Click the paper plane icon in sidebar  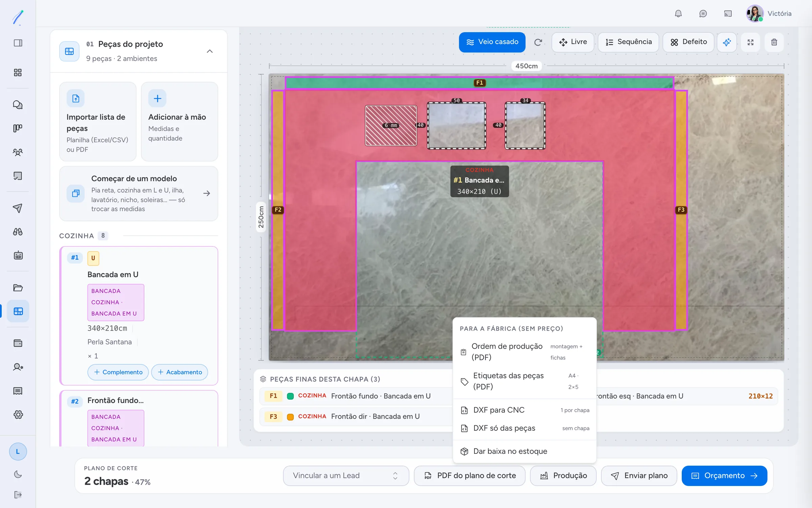[18, 208]
